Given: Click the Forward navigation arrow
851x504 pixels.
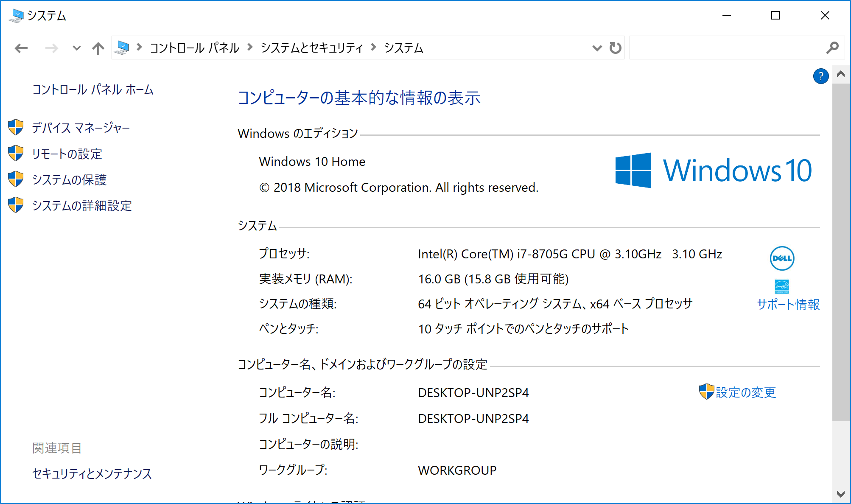Looking at the screenshot, I should pyautogui.click(x=52, y=48).
